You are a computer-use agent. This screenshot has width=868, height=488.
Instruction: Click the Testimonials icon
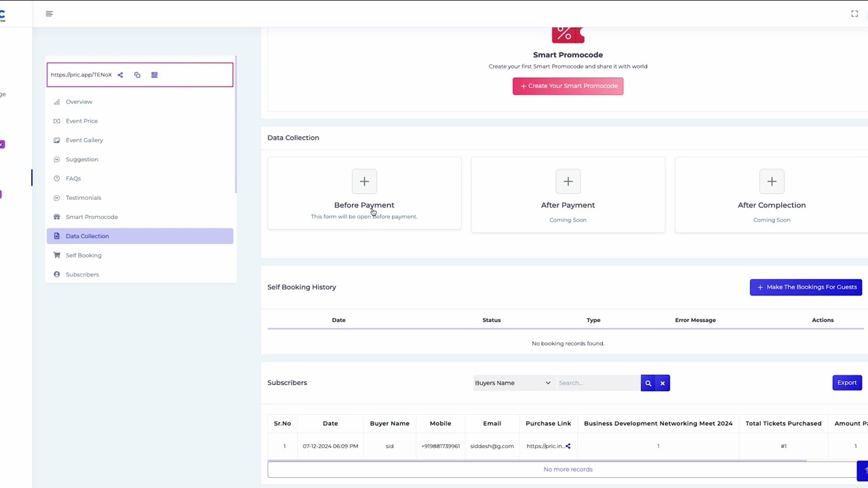56,198
